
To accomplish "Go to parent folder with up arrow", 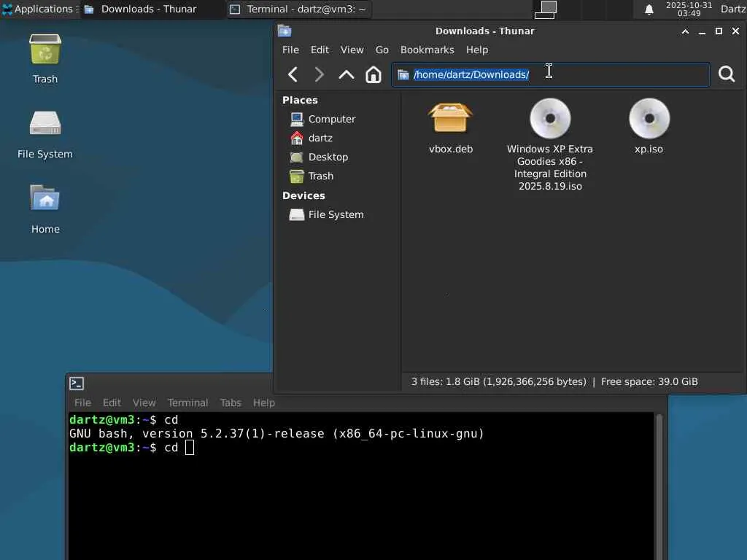I will click(347, 74).
